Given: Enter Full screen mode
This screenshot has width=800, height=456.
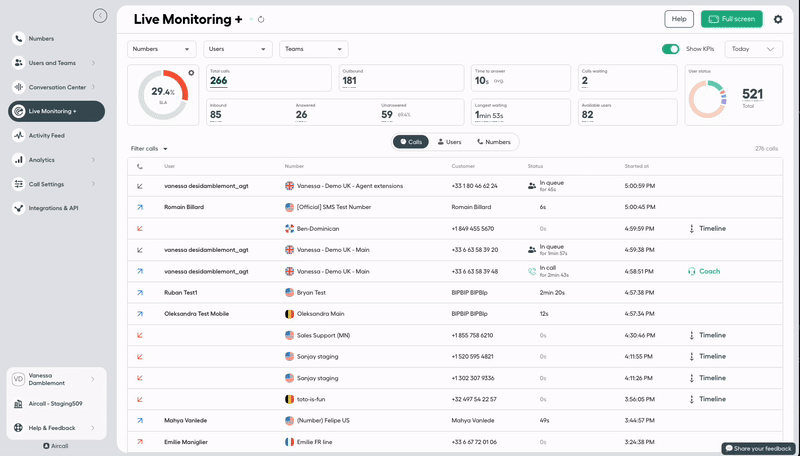Looking at the screenshot, I should 731,19.
